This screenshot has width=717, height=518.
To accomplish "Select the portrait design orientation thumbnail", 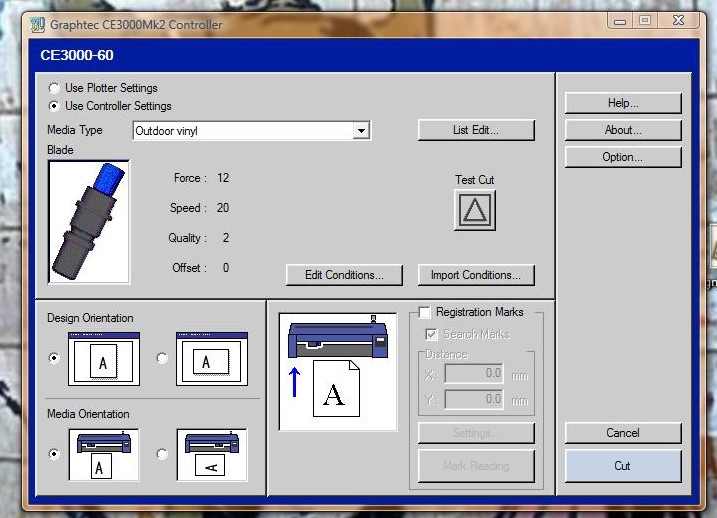I will click(104, 359).
